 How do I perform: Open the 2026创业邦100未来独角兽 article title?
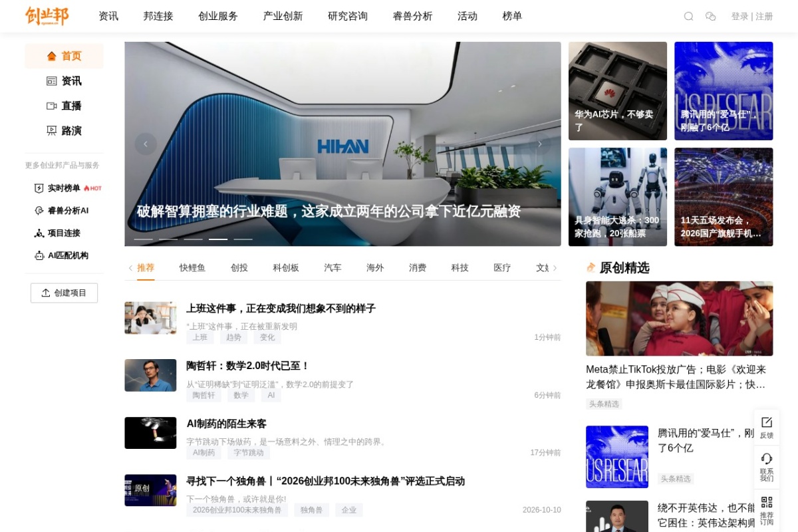coord(325,481)
